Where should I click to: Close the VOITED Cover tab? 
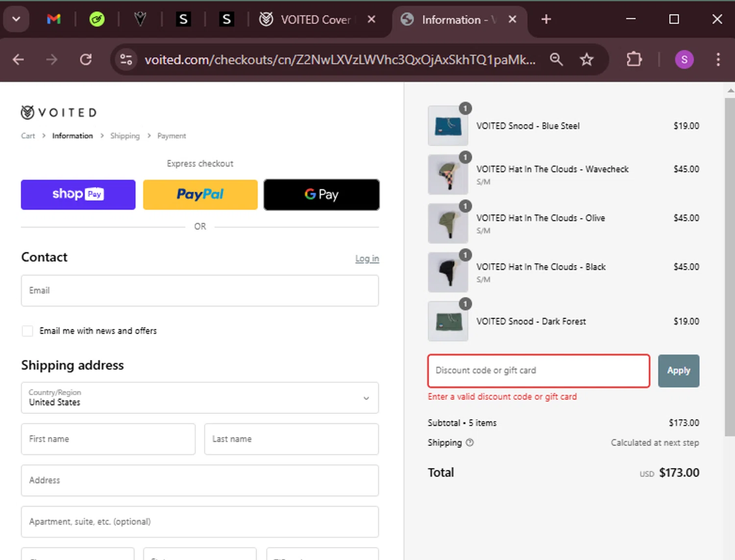pyautogui.click(x=371, y=20)
